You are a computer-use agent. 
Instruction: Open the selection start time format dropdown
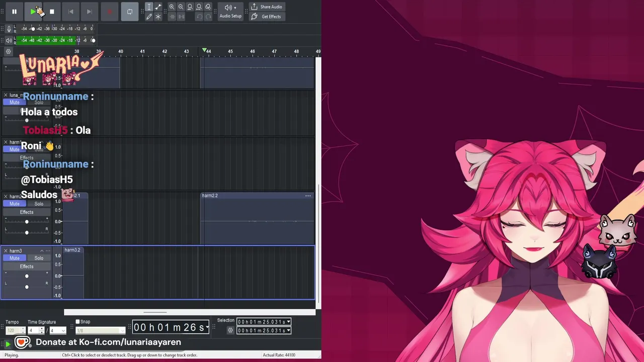coord(288,322)
